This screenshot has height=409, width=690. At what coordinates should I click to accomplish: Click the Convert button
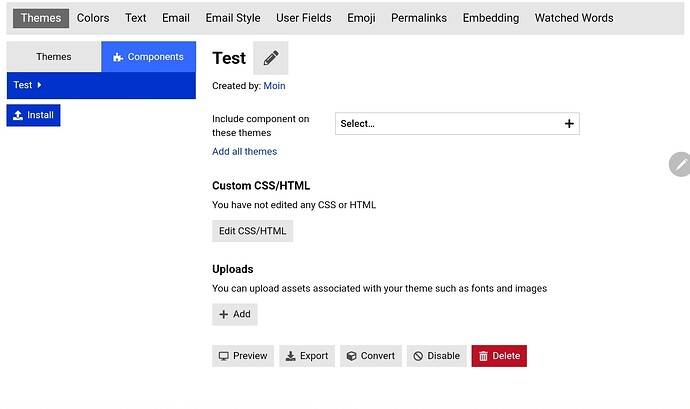tap(371, 356)
